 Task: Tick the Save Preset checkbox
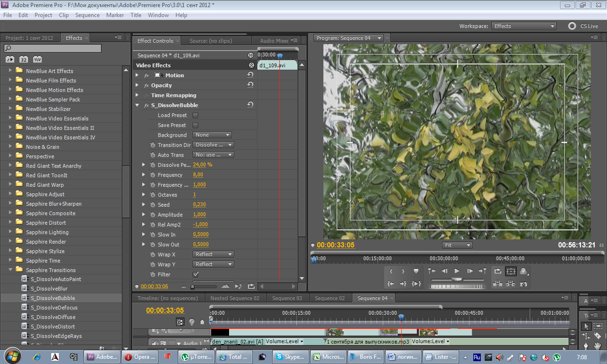195,125
